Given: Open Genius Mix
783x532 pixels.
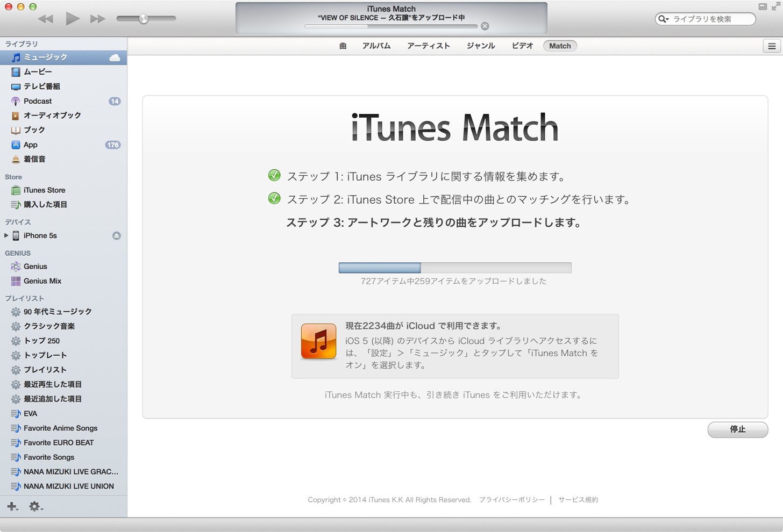Looking at the screenshot, I should 63,281.
